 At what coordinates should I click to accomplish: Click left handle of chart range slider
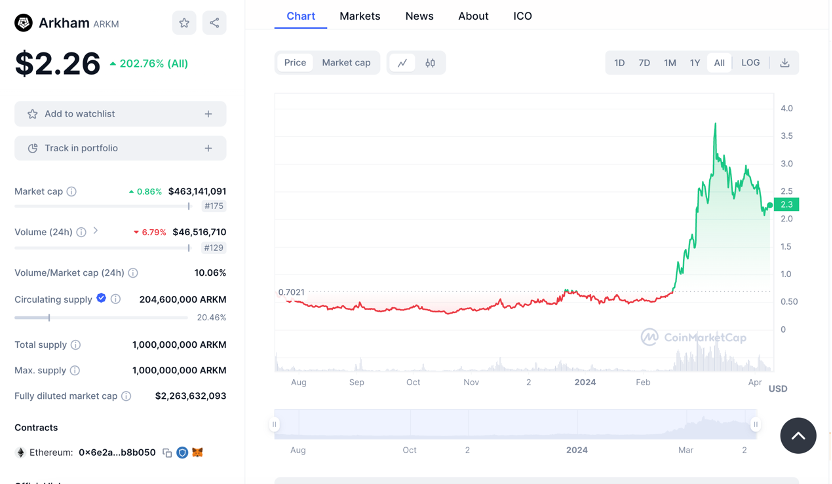275,424
